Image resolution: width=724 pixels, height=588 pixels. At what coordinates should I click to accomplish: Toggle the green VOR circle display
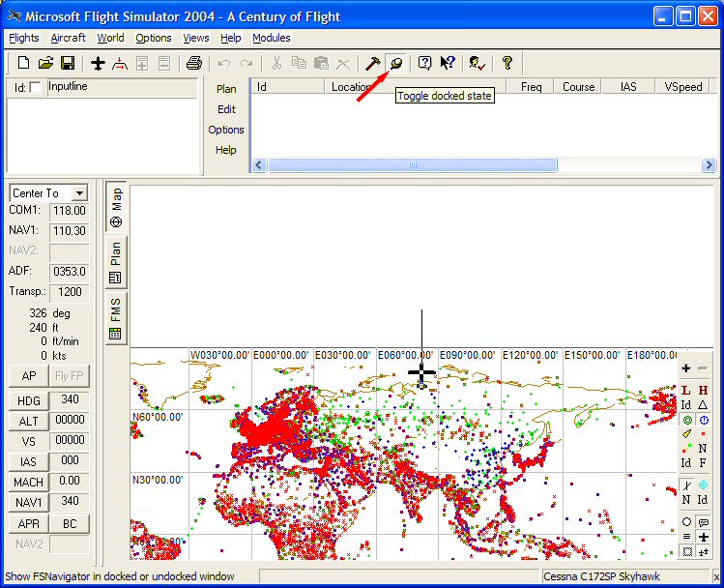(x=687, y=420)
